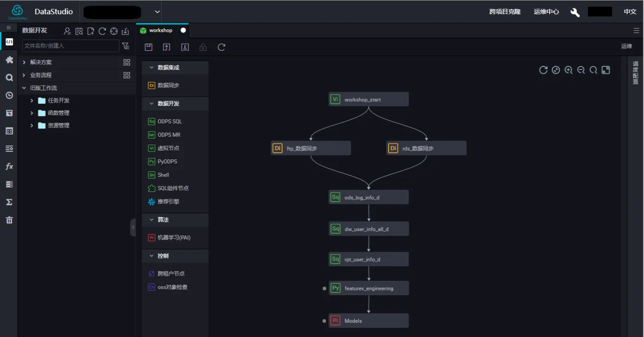Collapse the 数据集成 palette group
Image resolution: width=644 pixels, height=337 pixels.
(x=152, y=68)
